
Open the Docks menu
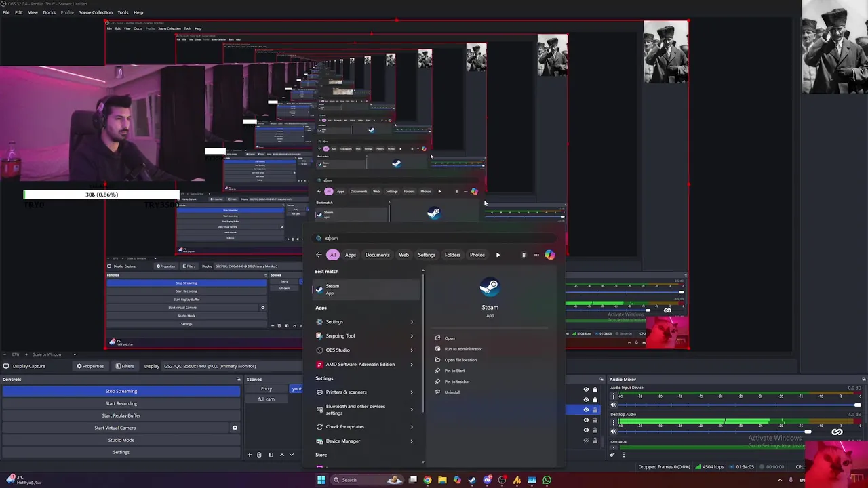49,12
